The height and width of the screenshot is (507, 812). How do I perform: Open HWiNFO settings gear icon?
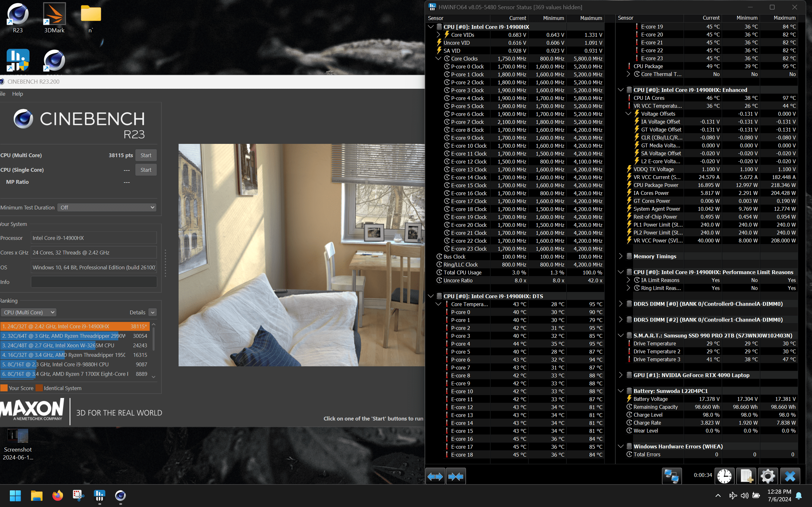coord(768,476)
